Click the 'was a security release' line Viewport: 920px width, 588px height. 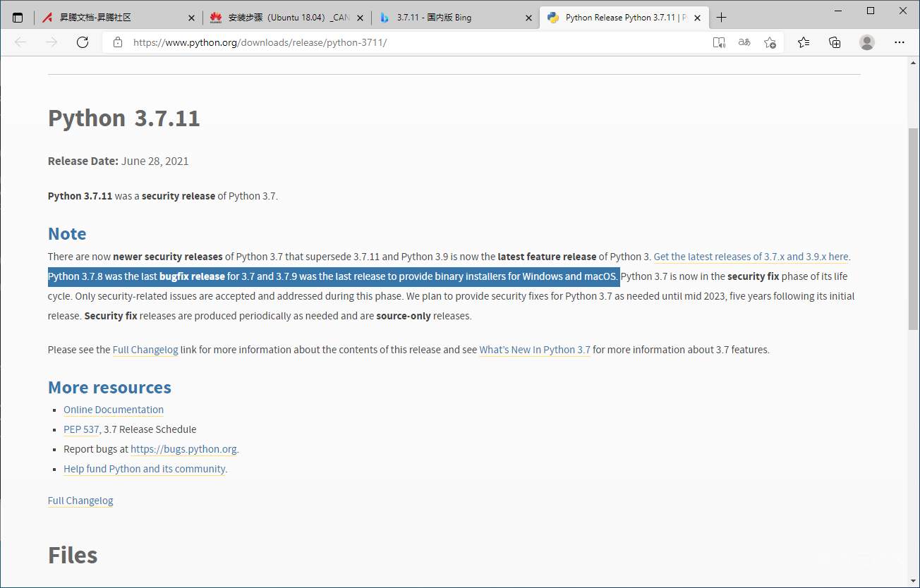(x=163, y=196)
